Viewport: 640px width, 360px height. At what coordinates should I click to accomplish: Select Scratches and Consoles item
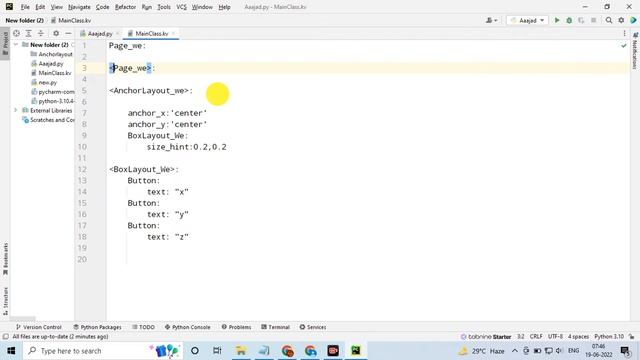[48, 120]
